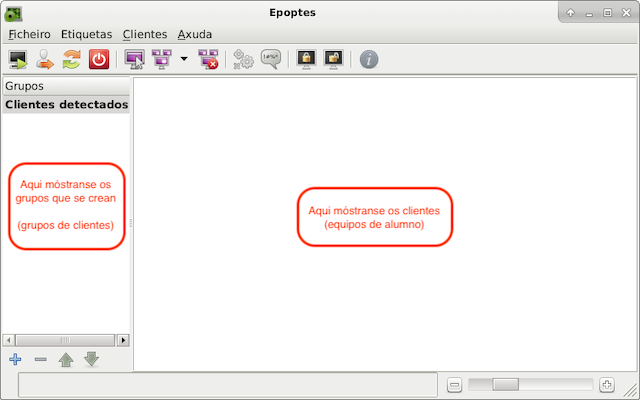This screenshot has width=640, height=400.
Task: Click the reboot clients icon
Action: click(x=70, y=60)
